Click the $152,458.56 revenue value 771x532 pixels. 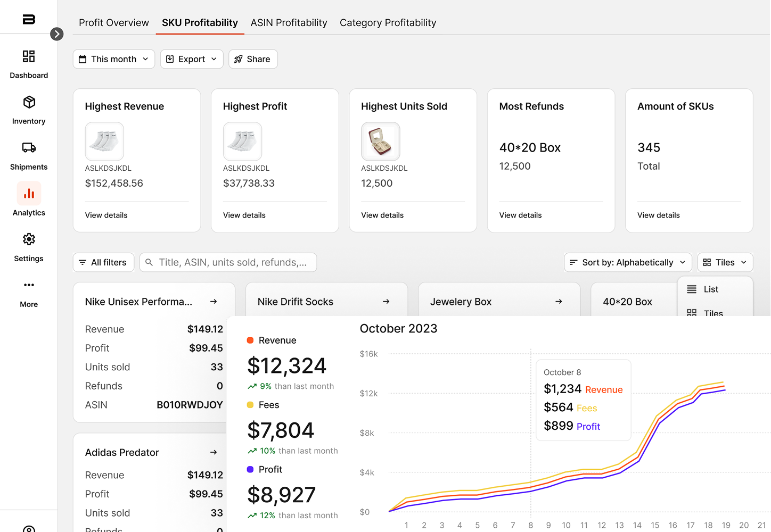click(114, 183)
